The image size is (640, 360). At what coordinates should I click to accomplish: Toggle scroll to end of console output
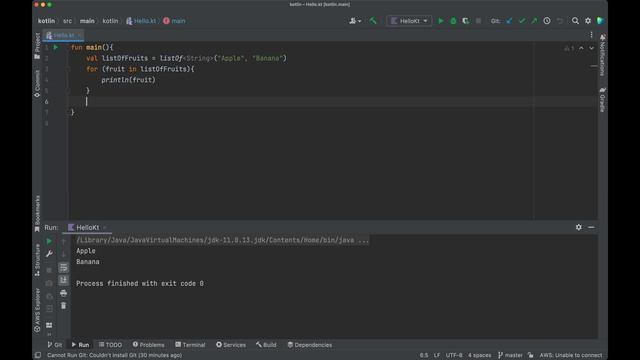pyautogui.click(x=63, y=280)
